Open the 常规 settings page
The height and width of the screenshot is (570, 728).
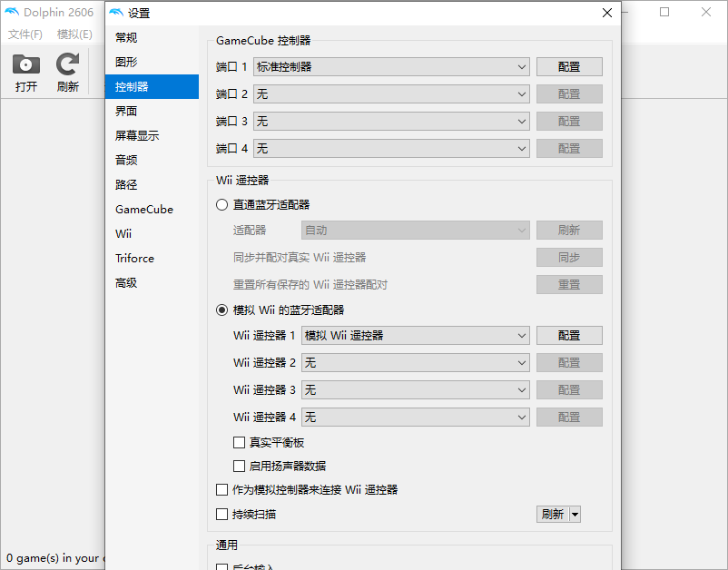point(152,37)
